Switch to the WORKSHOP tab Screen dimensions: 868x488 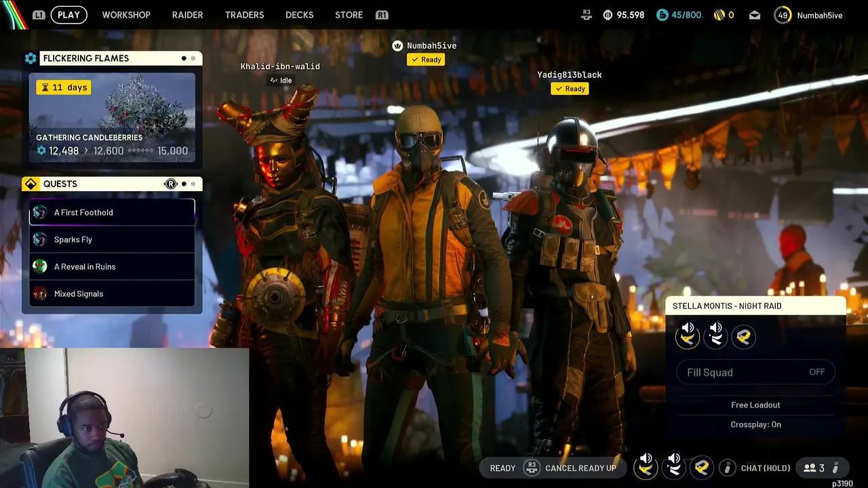[x=126, y=15]
